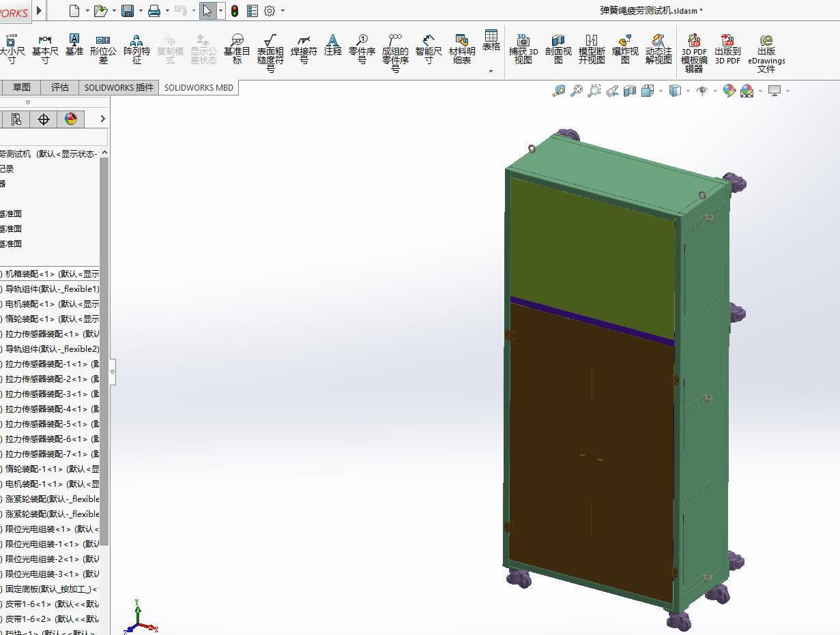
Task: Open the Options gear icon
Action: [x=270, y=10]
